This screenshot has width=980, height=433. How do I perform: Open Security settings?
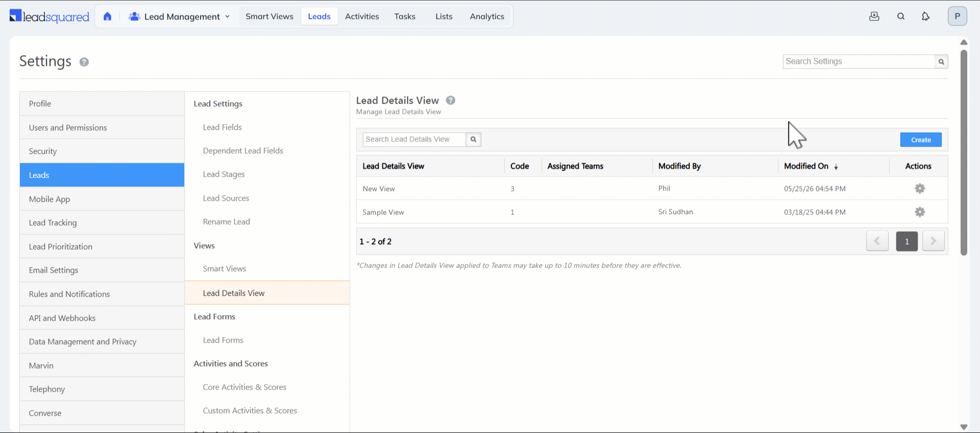102,151
